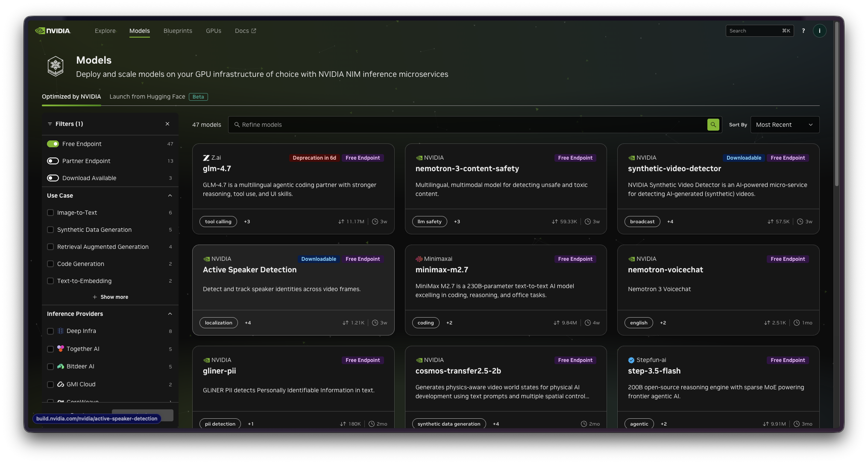Open the Models nav item
This screenshot has height=464, width=868.
140,31
